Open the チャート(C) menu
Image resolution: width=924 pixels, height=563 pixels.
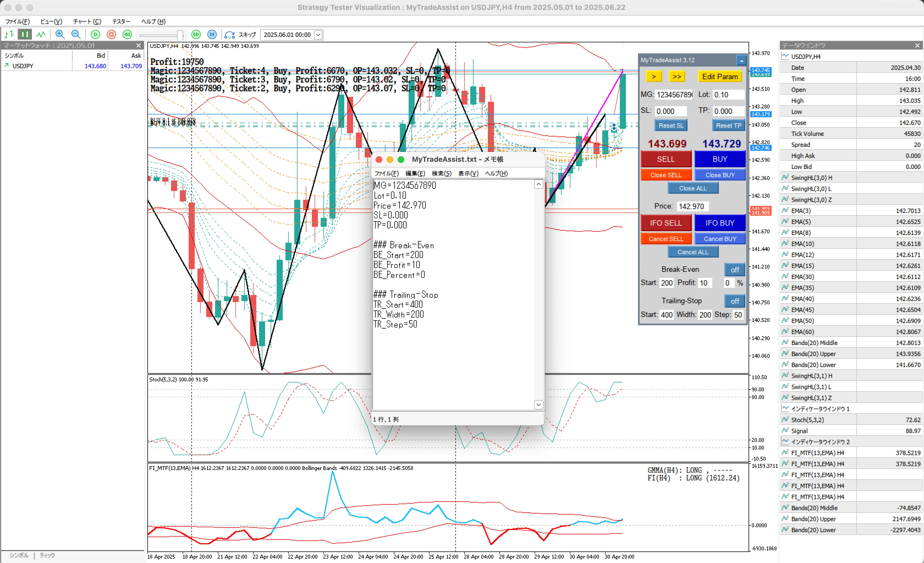87,21
